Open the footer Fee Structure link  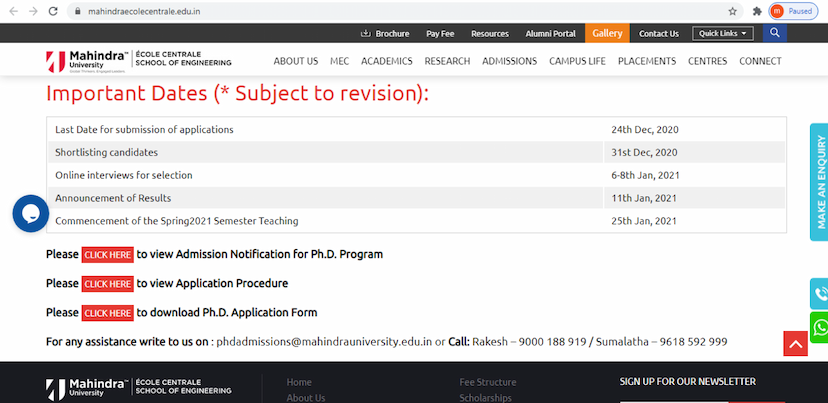487,382
